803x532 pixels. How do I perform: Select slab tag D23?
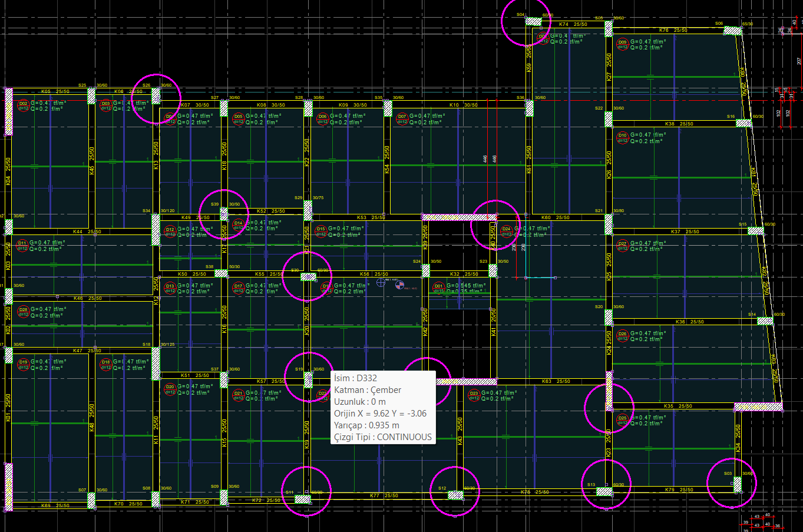(474, 395)
